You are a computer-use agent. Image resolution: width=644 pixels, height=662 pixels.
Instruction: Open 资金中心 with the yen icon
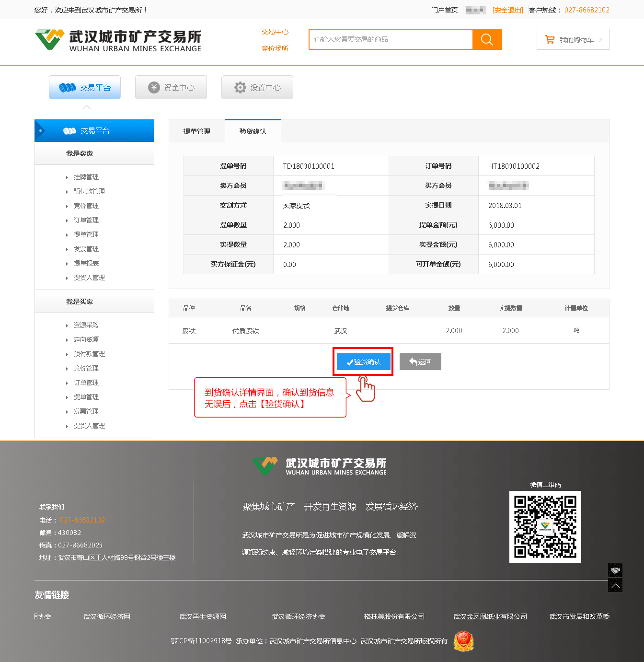(171, 87)
